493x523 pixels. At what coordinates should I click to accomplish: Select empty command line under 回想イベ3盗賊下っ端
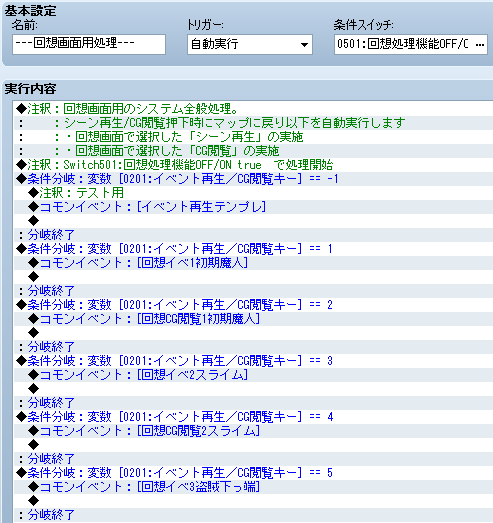[254, 501]
